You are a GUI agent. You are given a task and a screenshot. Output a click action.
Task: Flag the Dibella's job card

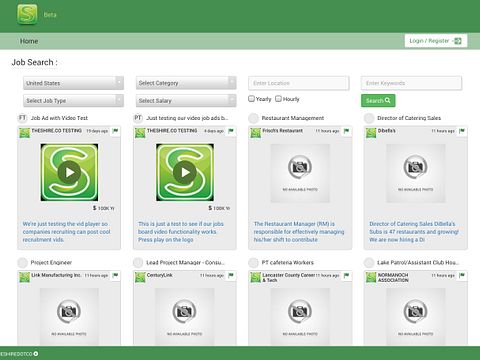coord(462,131)
